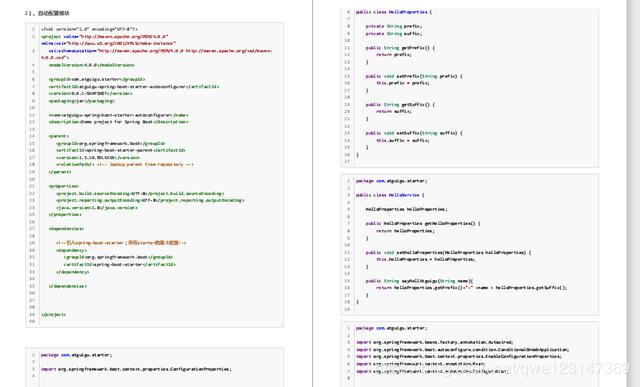Click the "public HelloProperties getHelloProperties()" line

pyautogui.click(x=423, y=224)
